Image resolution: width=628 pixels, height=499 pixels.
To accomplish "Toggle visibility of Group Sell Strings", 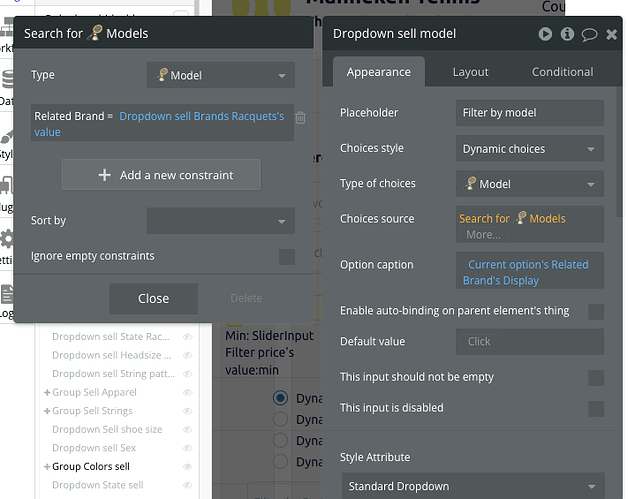I will pyautogui.click(x=187, y=411).
